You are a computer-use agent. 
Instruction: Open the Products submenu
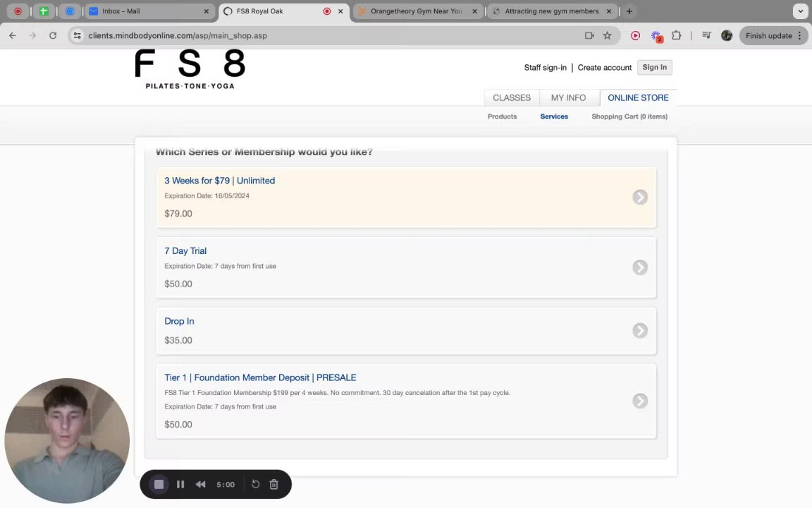point(502,116)
